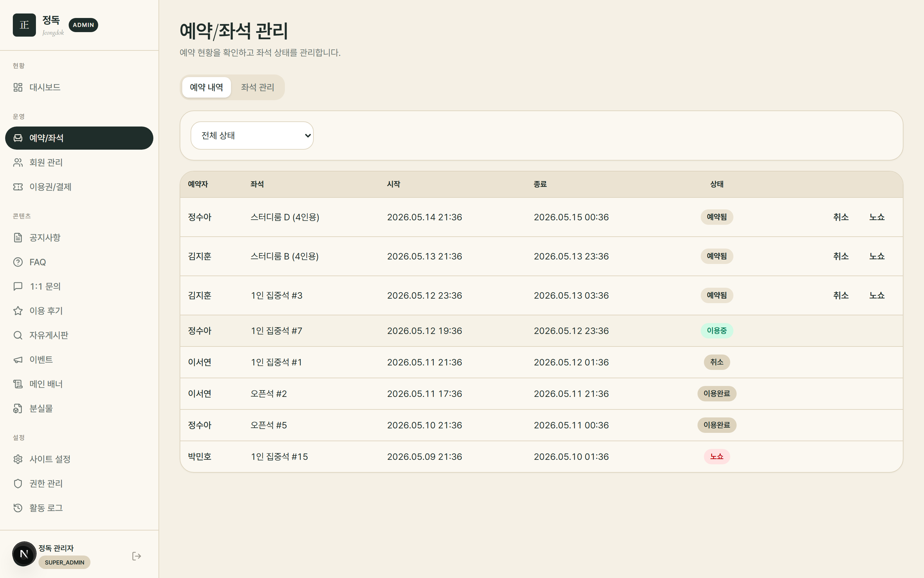Click 노쇼 for 김지훈's 스터디룸 B row

(877, 256)
